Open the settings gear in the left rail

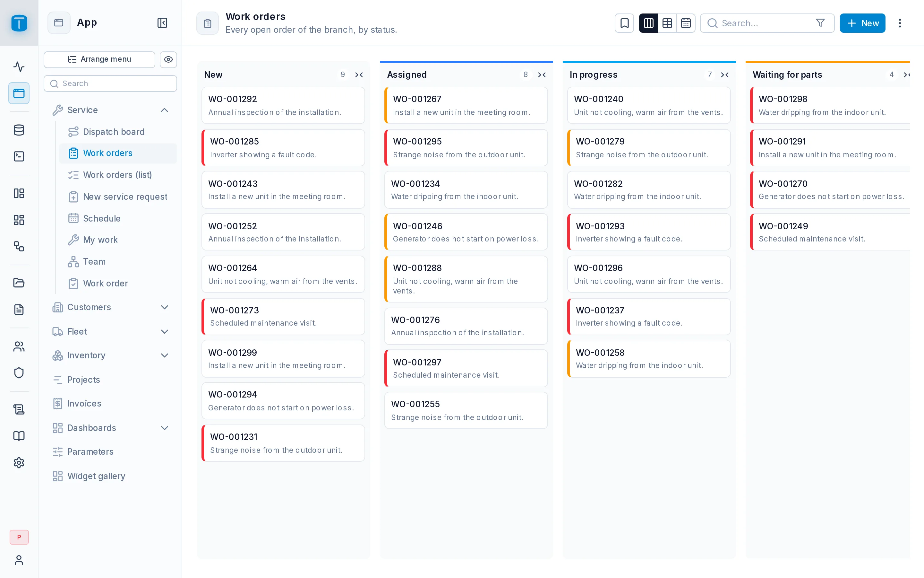point(19,462)
